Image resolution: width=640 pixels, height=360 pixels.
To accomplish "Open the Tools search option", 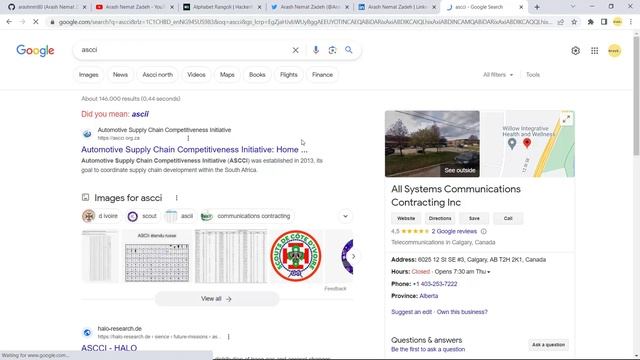I will coord(533,75).
